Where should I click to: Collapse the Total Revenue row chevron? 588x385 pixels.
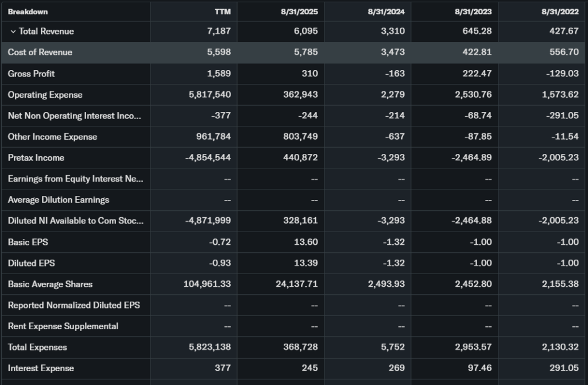click(13, 32)
